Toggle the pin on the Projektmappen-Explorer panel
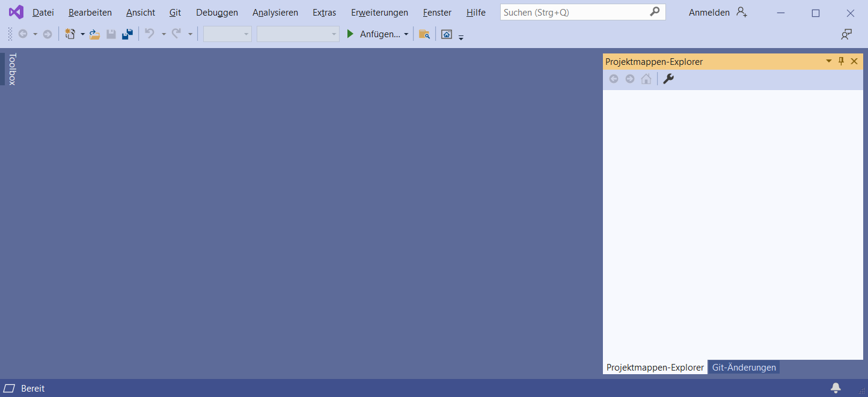Viewport: 868px width, 397px height. click(841, 61)
